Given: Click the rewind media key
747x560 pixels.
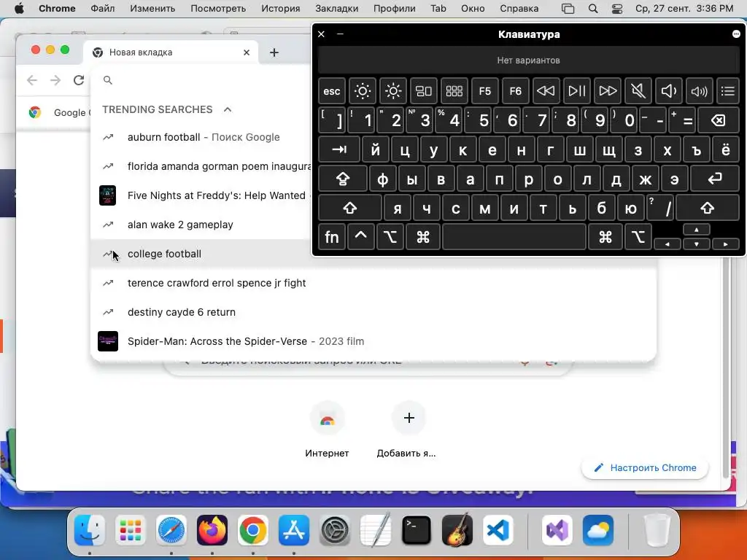Looking at the screenshot, I should click(546, 90).
